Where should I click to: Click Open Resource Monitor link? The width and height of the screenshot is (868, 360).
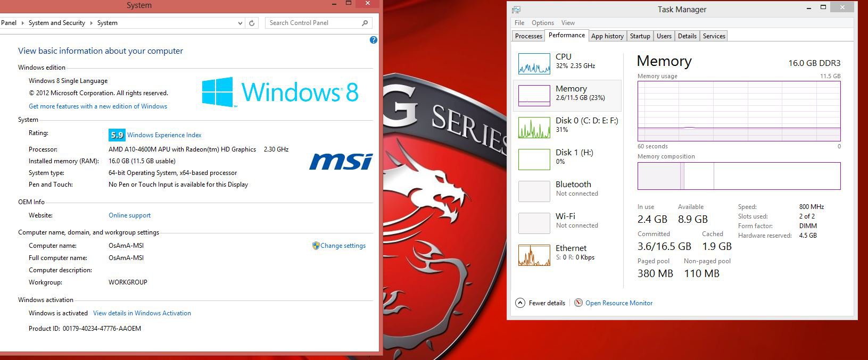point(619,303)
